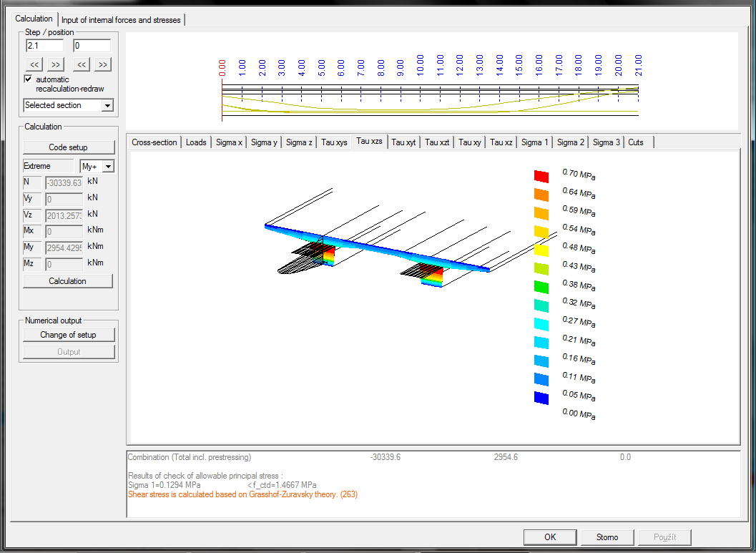Screen dimensions: 756x553
Task: Switch to the Calculation main tab
Action: 34,19
